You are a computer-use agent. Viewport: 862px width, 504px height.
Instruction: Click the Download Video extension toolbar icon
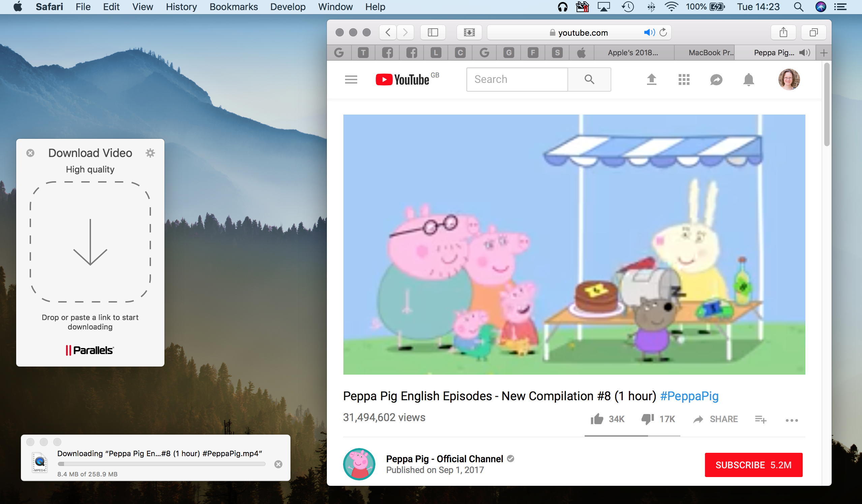(469, 32)
